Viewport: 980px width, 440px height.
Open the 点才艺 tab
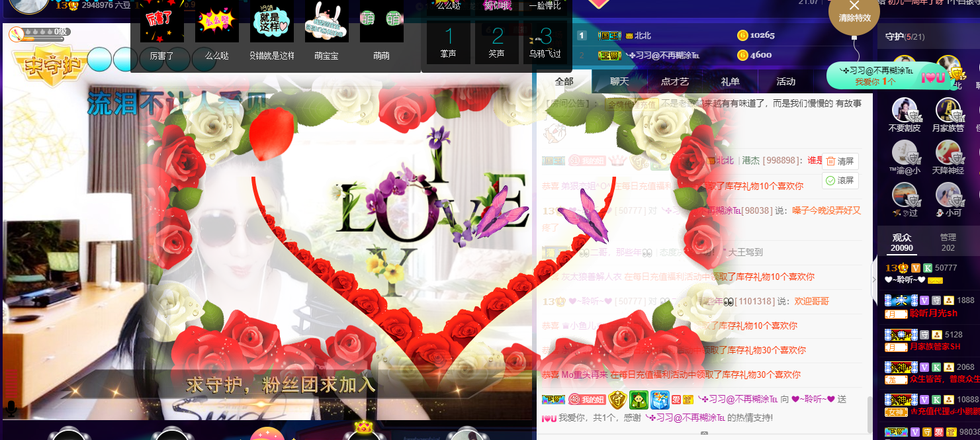(675, 81)
